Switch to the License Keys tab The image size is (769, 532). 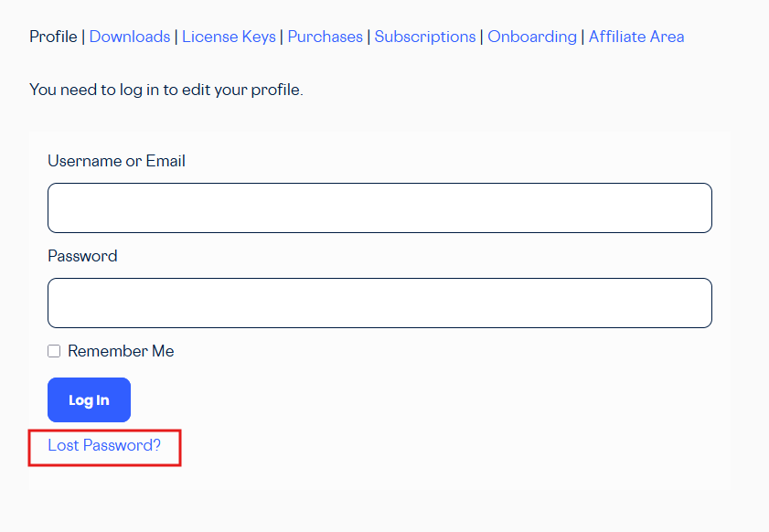coord(229,37)
